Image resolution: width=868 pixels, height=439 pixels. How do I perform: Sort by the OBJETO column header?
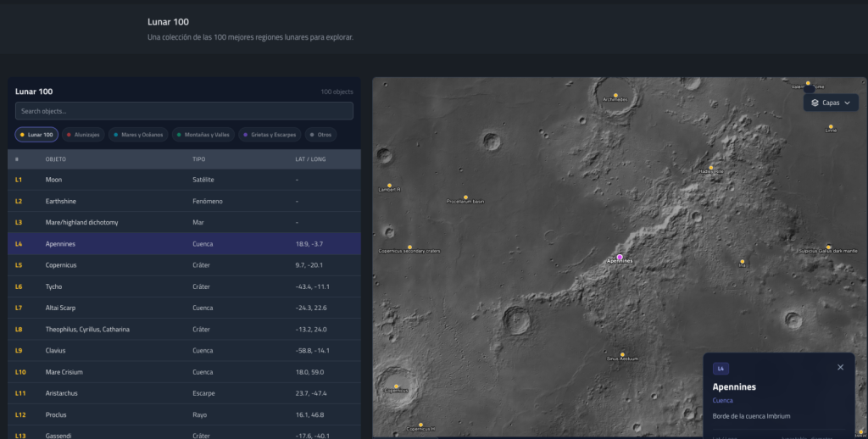coord(55,158)
